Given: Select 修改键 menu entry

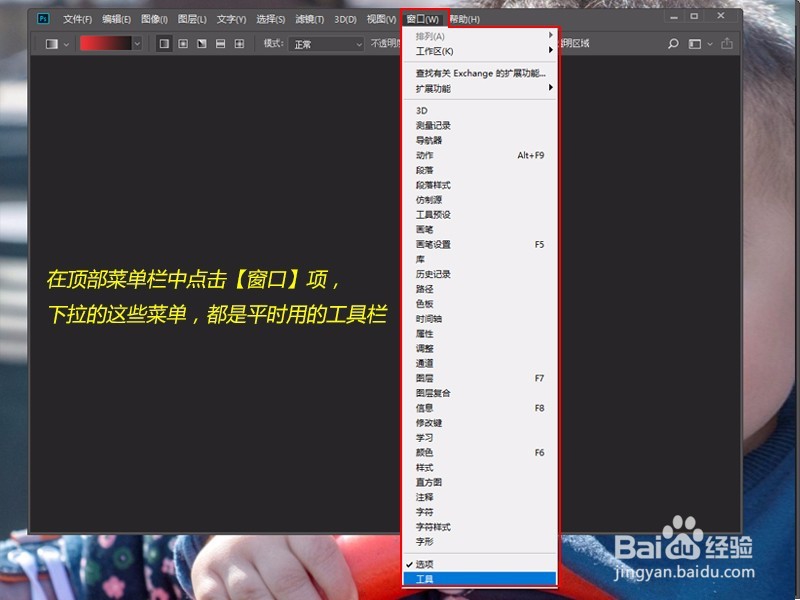Looking at the screenshot, I should [x=480, y=422].
